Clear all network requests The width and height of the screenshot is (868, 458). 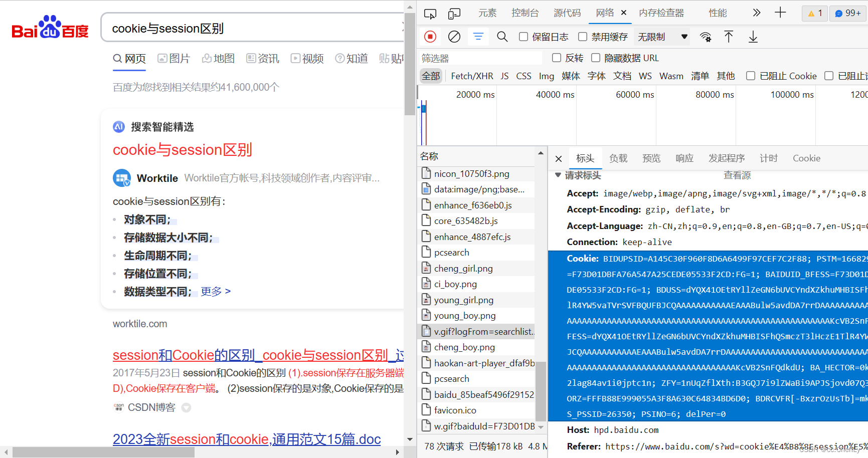tap(454, 36)
